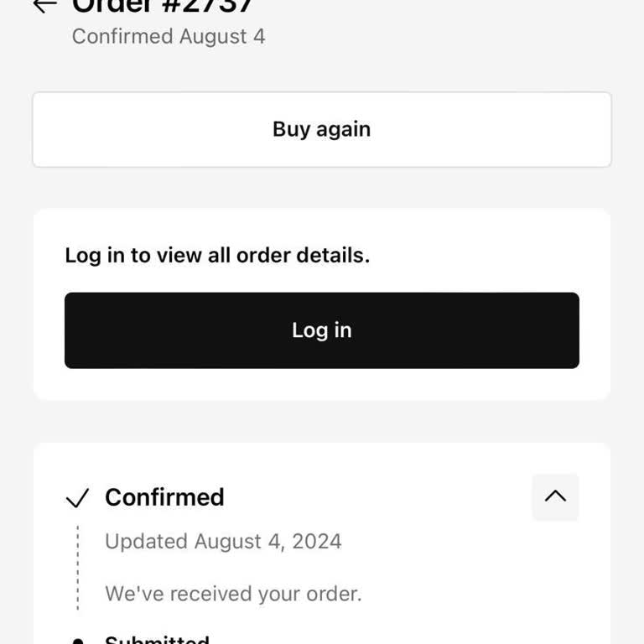Select the Submitted step label
Viewport: 644px width, 644px height.
(x=157, y=640)
